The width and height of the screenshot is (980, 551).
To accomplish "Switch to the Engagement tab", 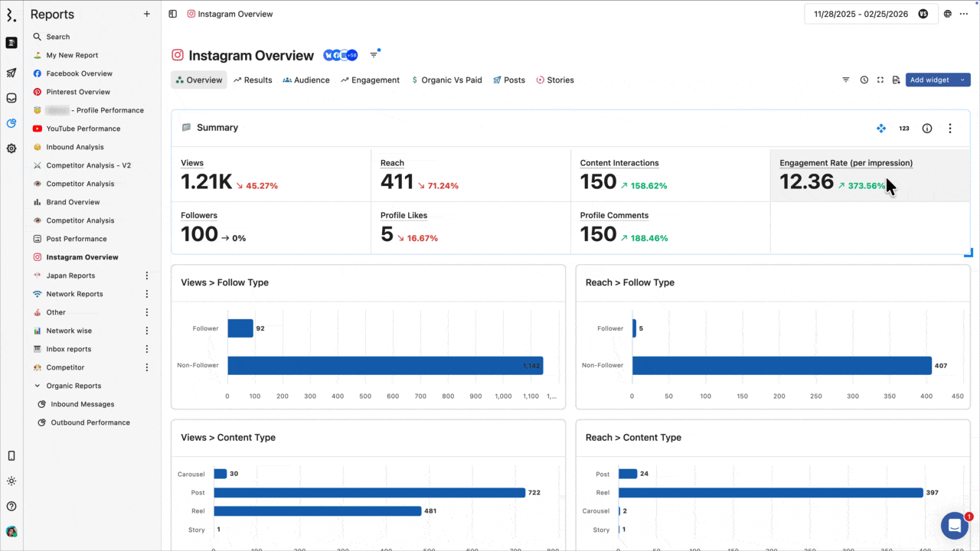I will pyautogui.click(x=370, y=80).
